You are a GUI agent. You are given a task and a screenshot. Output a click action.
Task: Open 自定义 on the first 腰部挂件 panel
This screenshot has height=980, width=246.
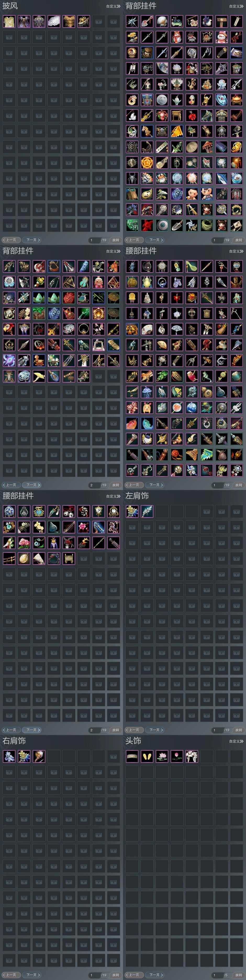tap(236, 251)
